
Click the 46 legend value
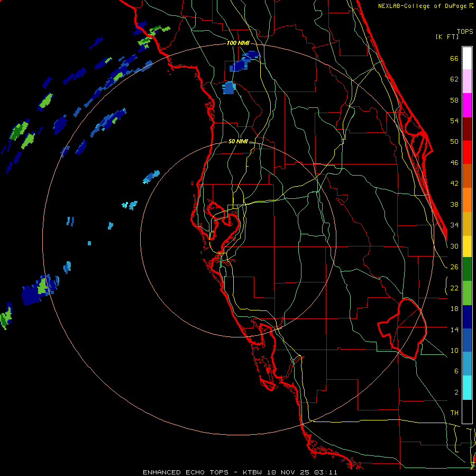[454, 163]
